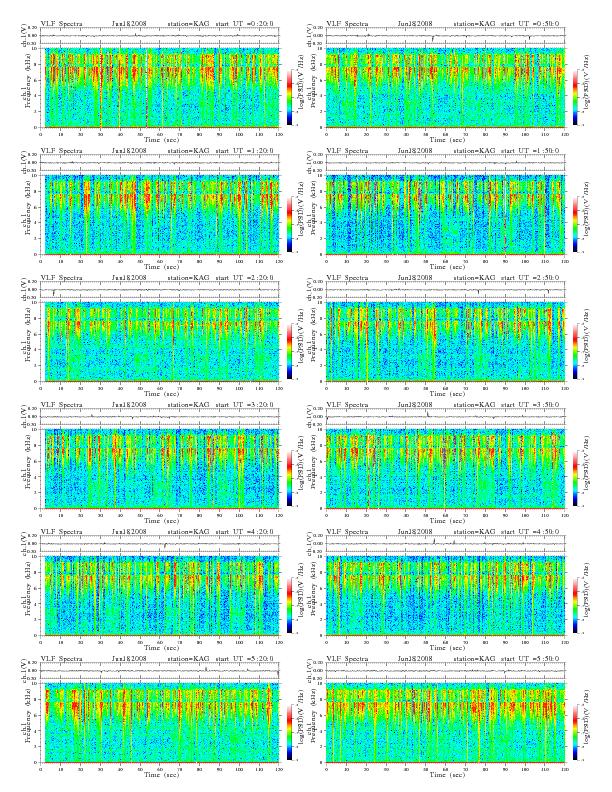This screenshot has height=792, width=612.
Task: Click the ch.1 voltage waveform above UT 3:50:0 spectrogram
Action: [445, 417]
